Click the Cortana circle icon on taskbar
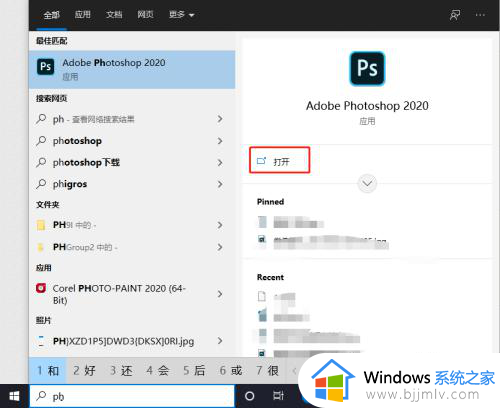This screenshot has height=408, width=500. coord(249,396)
